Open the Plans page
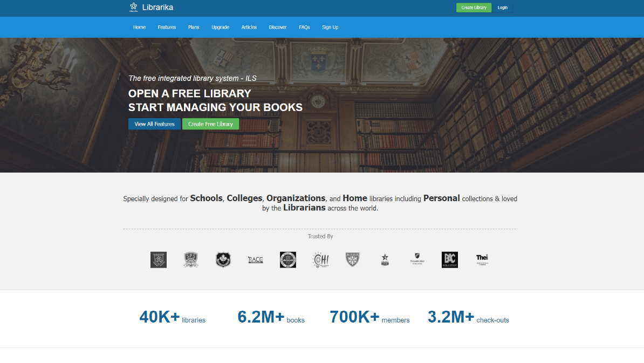The image size is (644, 363). click(x=193, y=27)
